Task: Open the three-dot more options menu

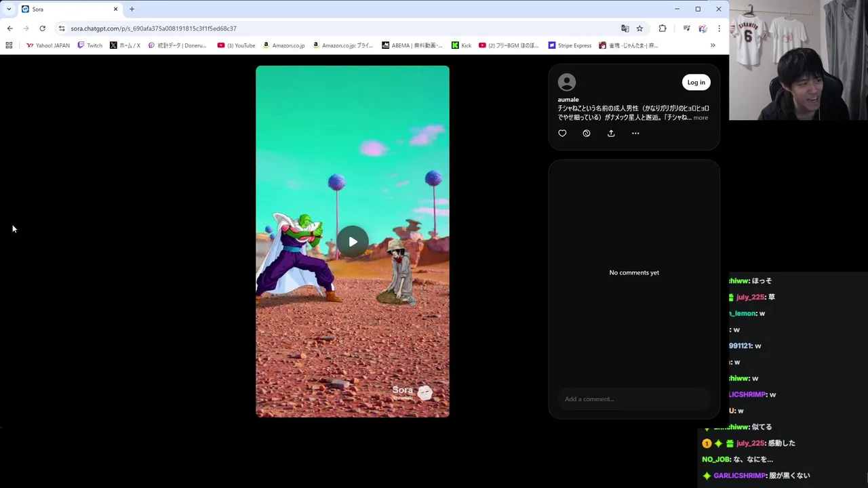Action: (x=635, y=134)
